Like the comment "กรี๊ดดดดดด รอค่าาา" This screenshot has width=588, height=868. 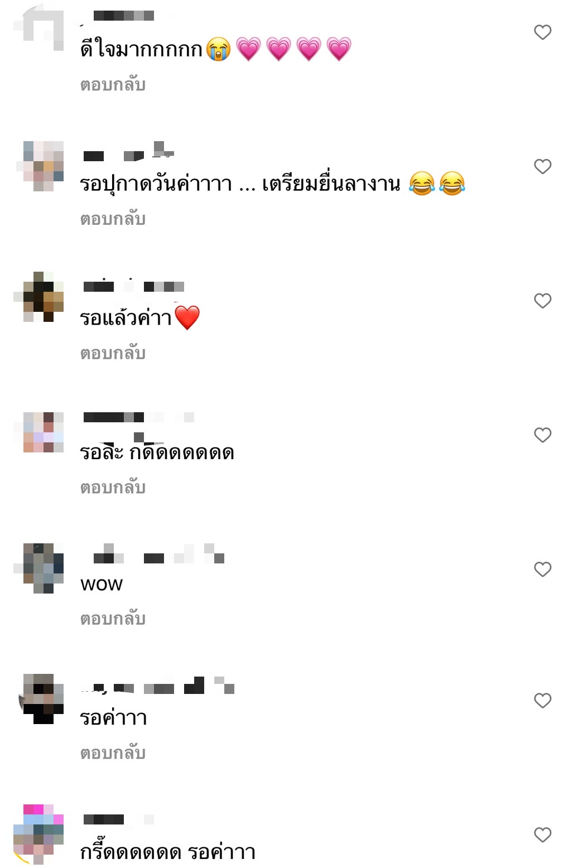pyautogui.click(x=543, y=835)
